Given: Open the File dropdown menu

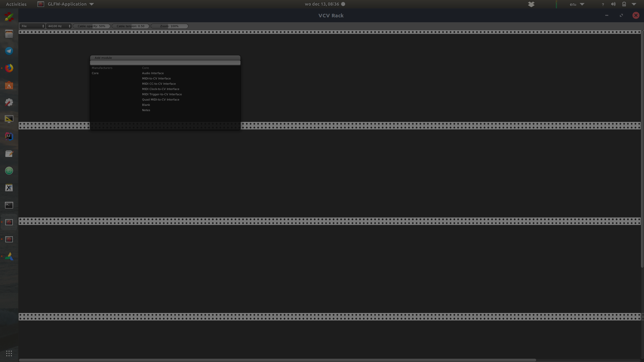Looking at the screenshot, I should (x=32, y=26).
